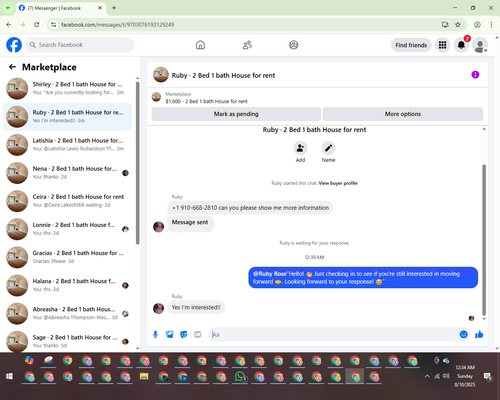Open the Facebook Home icon
Image resolution: width=500 pixels, height=400 pixels.
click(200, 45)
